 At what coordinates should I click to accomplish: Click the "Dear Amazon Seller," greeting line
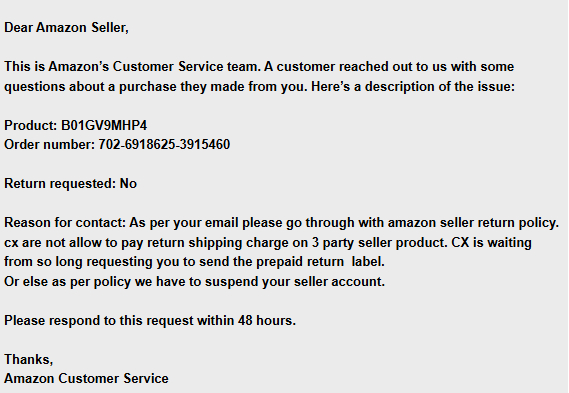66,28
